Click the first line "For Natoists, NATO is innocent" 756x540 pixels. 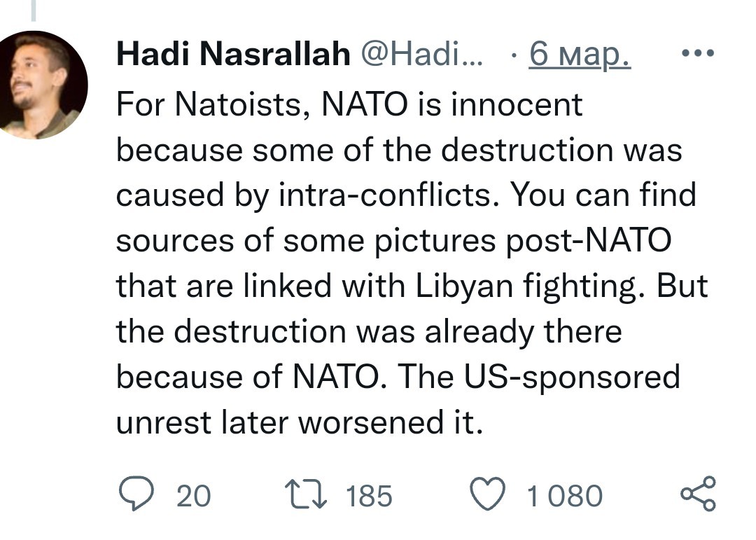point(349,104)
